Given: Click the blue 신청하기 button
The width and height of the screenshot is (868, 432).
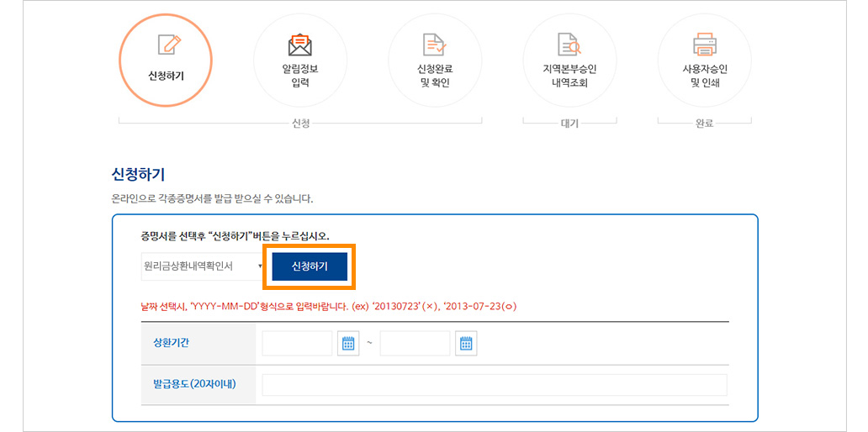Looking at the screenshot, I should (x=310, y=266).
